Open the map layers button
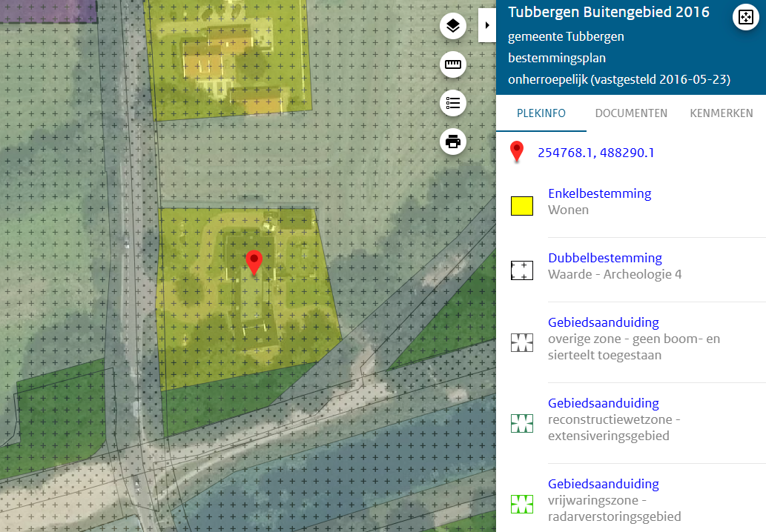Viewport: 766px width, 532px height. [453, 26]
